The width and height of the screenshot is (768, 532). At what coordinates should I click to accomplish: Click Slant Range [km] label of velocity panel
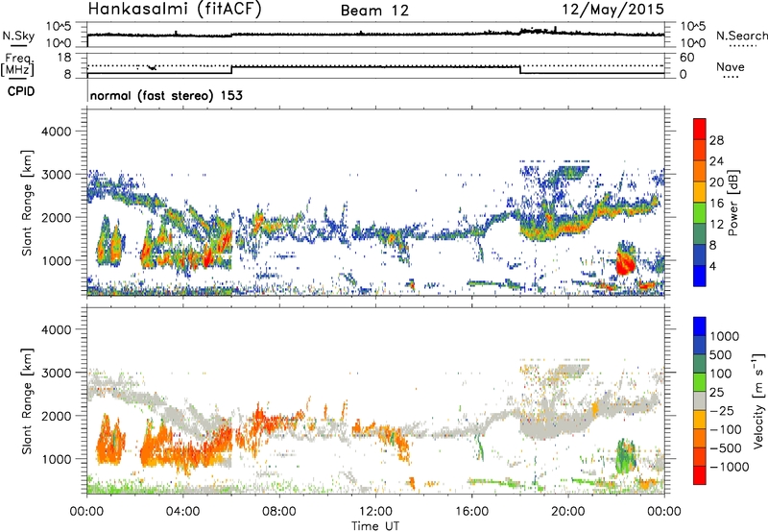(27, 400)
